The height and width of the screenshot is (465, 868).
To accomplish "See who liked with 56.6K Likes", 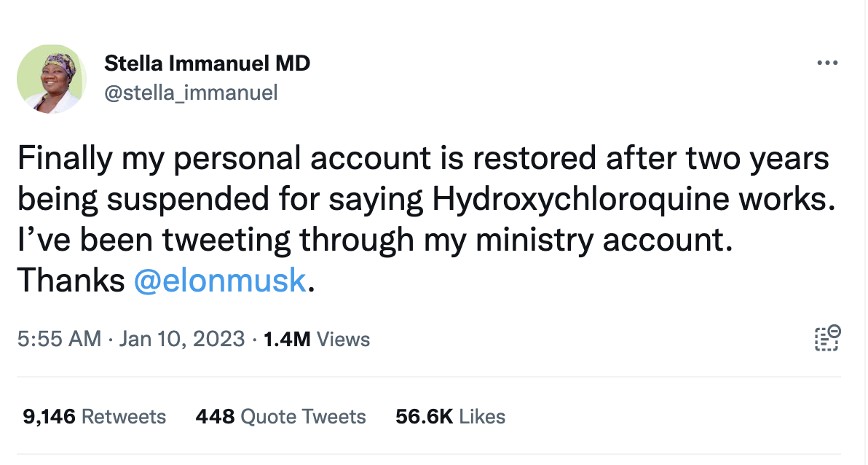I will (449, 417).
